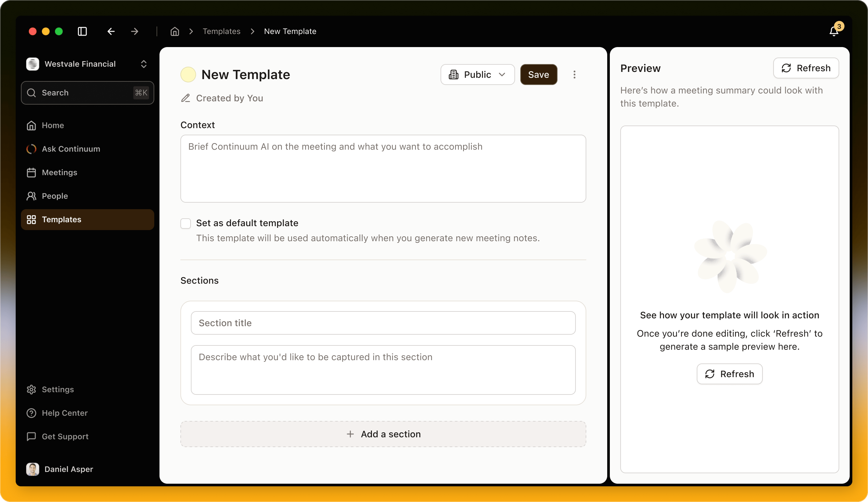The image size is (868, 502).
Task: Add a section to the template
Action: (x=383, y=434)
